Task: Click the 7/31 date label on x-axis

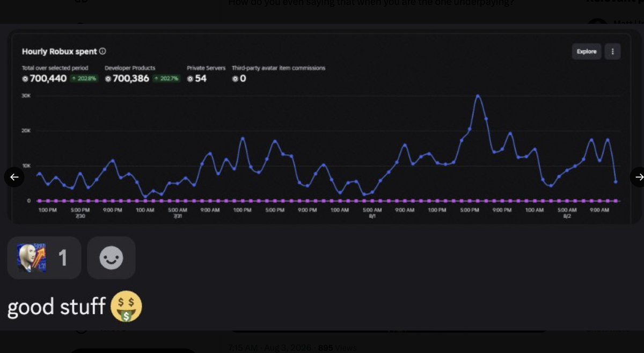Action: (177, 215)
